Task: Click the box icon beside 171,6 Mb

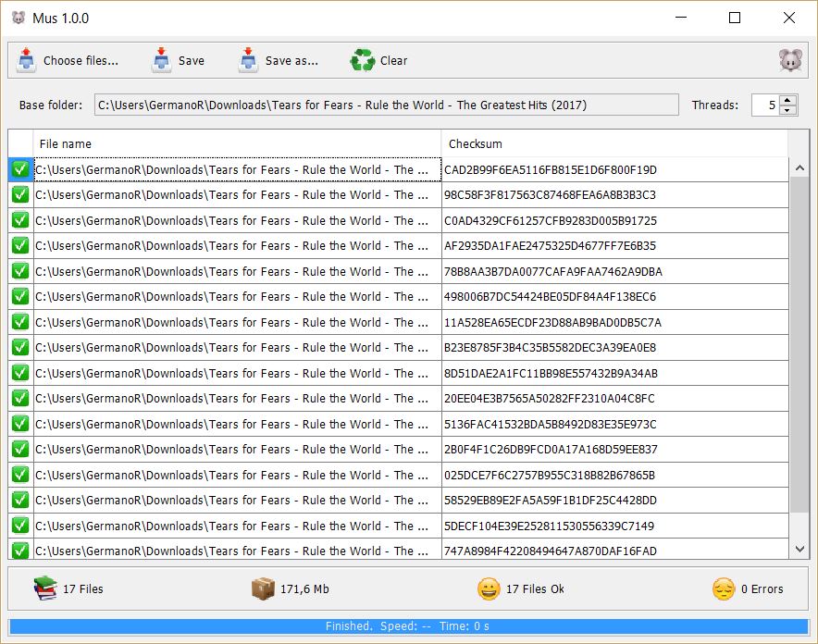Action: 263,588
